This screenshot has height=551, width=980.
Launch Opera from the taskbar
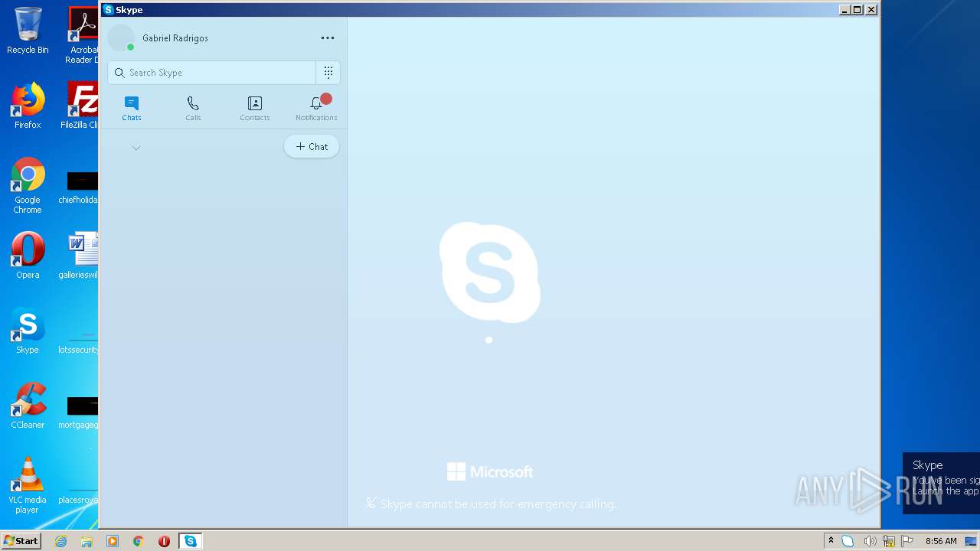tap(164, 541)
